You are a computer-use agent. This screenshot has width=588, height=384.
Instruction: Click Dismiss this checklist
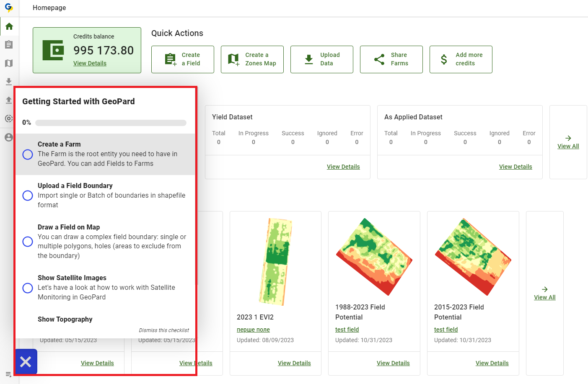coord(164,330)
